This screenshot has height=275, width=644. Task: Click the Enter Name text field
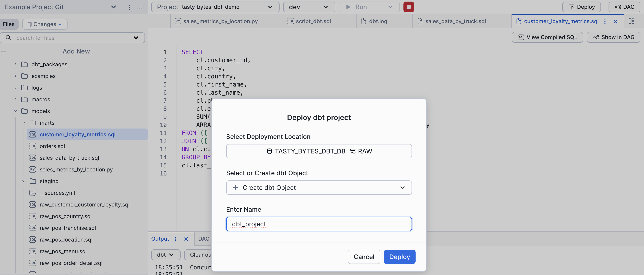[x=319, y=224]
